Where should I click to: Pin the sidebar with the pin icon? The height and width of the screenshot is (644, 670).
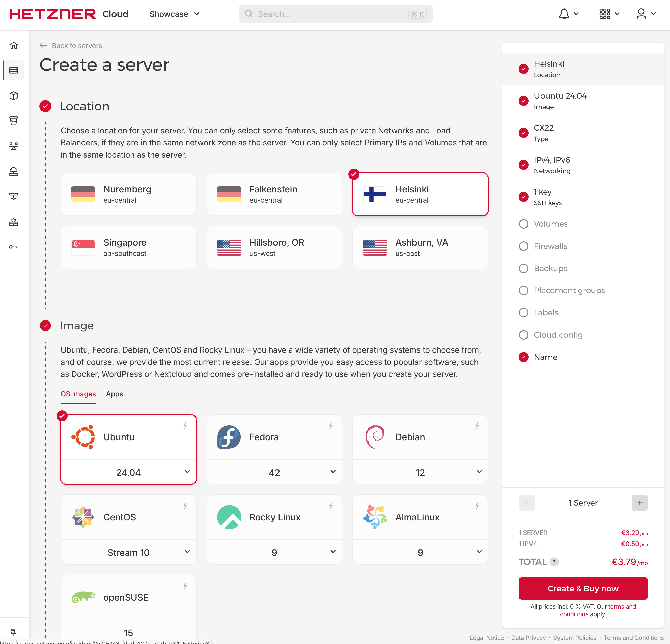pos(13,632)
